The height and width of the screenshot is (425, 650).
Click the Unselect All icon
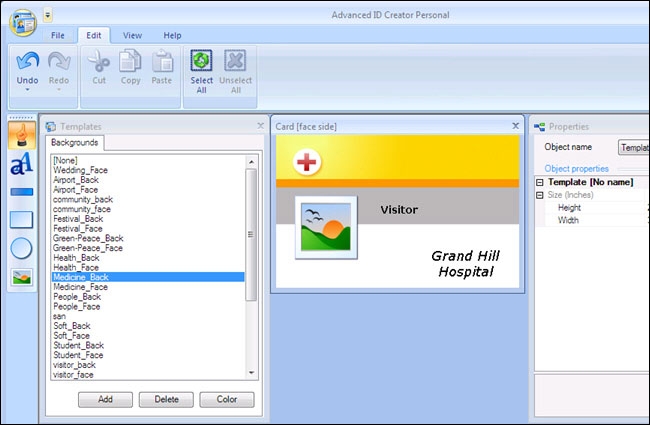pyautogui.click(x=235, y=61)
